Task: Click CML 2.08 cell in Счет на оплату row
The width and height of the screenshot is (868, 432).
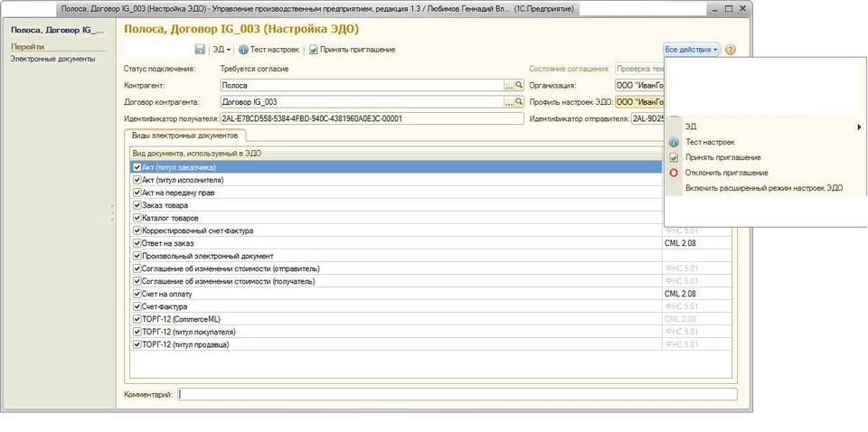Action: point(696,295)
